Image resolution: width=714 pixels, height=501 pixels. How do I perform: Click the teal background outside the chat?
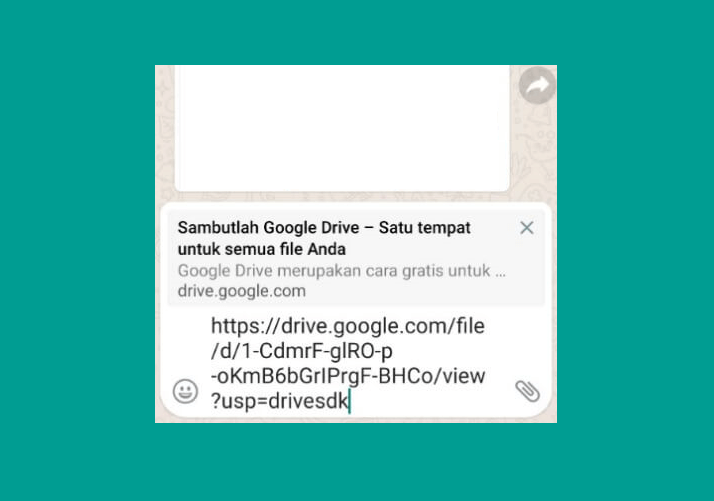click(77, 250)
